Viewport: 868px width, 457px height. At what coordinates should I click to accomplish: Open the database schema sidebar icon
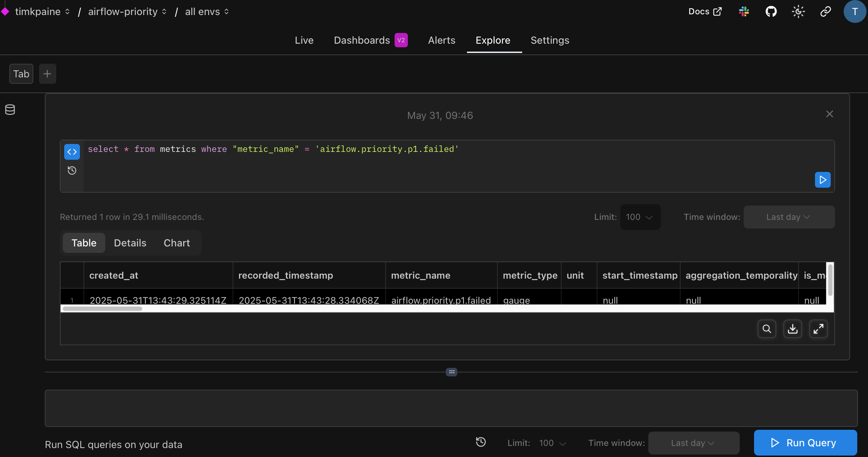(x=10, y=110)
